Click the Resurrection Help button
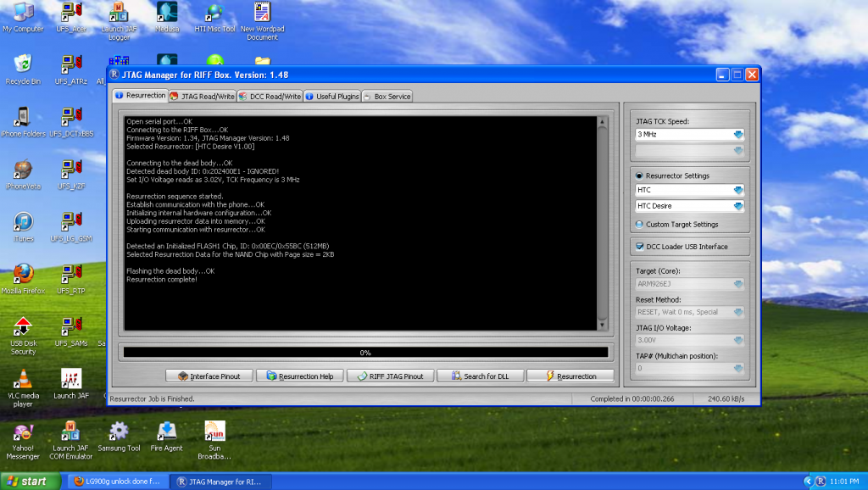868x490 pixels. pyautogui.click(x=300, y=376)
